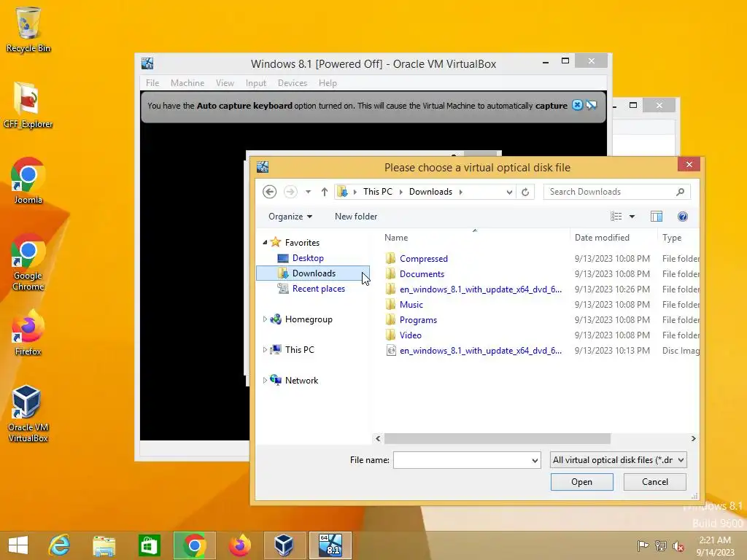
Task: Open the help button in file dialog
Action: 683,217
